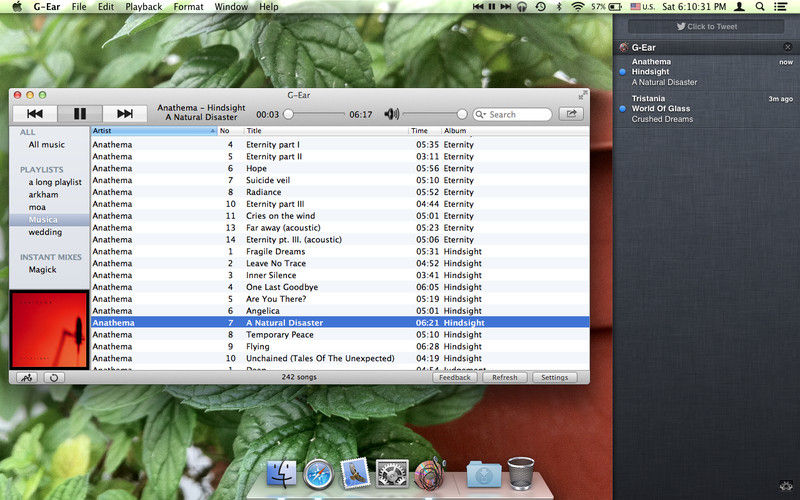
Task: Open the moa playlist
Action: pyautogui.click(x=37, y=207)
